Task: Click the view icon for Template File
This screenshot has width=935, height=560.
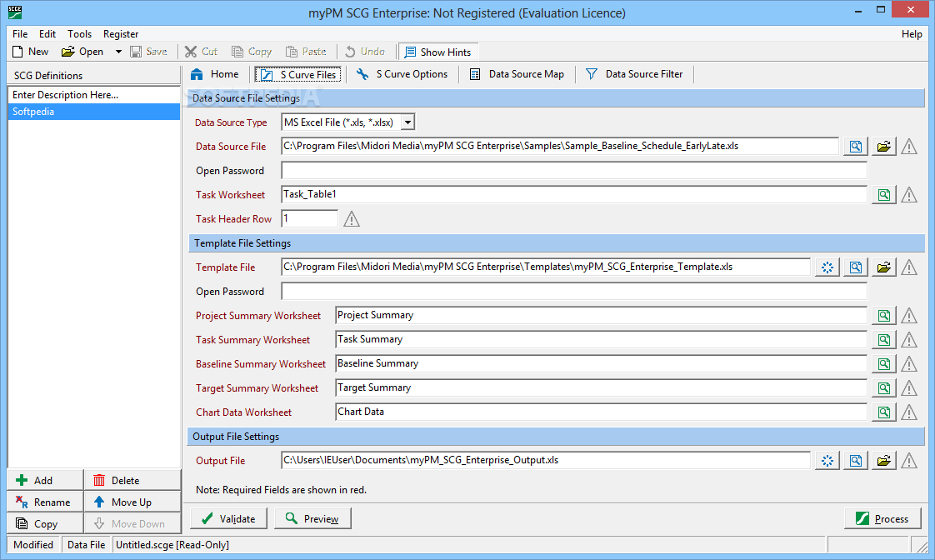Action: [x=856, y=267]
